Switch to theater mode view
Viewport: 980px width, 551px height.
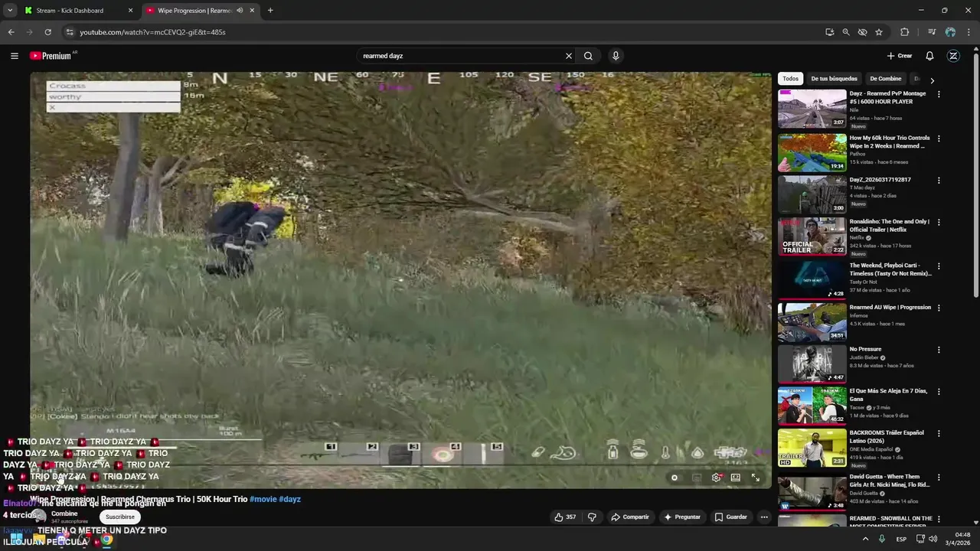coord(736,478)
